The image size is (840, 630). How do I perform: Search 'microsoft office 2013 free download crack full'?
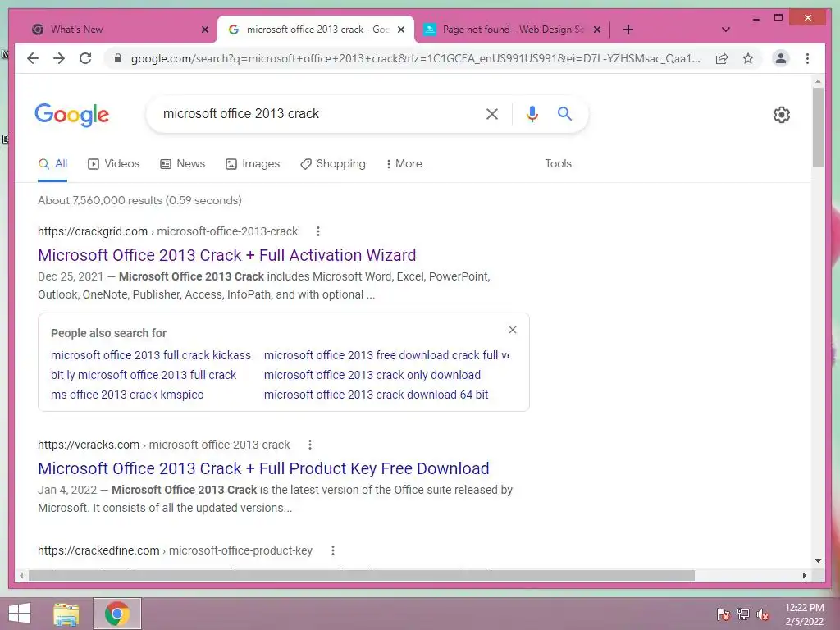[x=387, y=356]
